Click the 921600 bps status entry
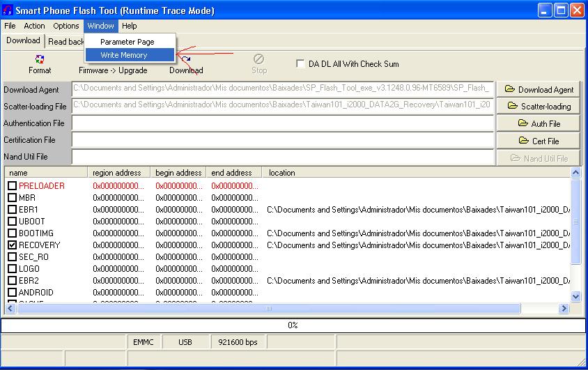The width and height of the screenshot is (588, 370). coord(238,342)
